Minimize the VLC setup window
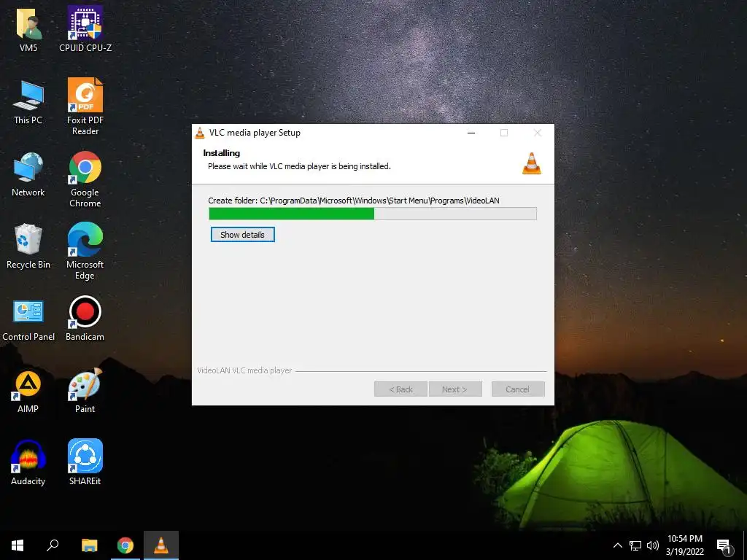Image resolution: width=747 pixels, height=560 pixels. [x=471, y=133]
